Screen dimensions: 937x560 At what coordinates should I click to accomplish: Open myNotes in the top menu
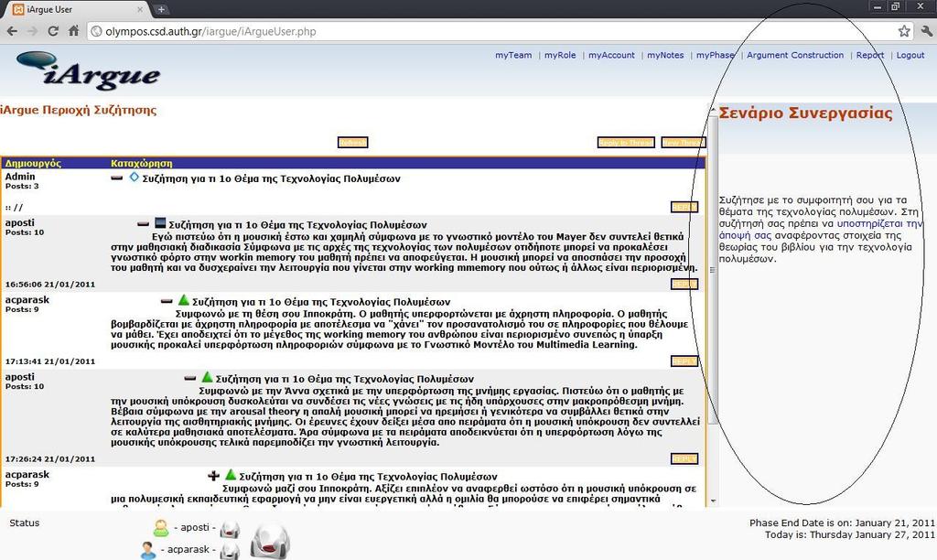click(x=665, y=55)
